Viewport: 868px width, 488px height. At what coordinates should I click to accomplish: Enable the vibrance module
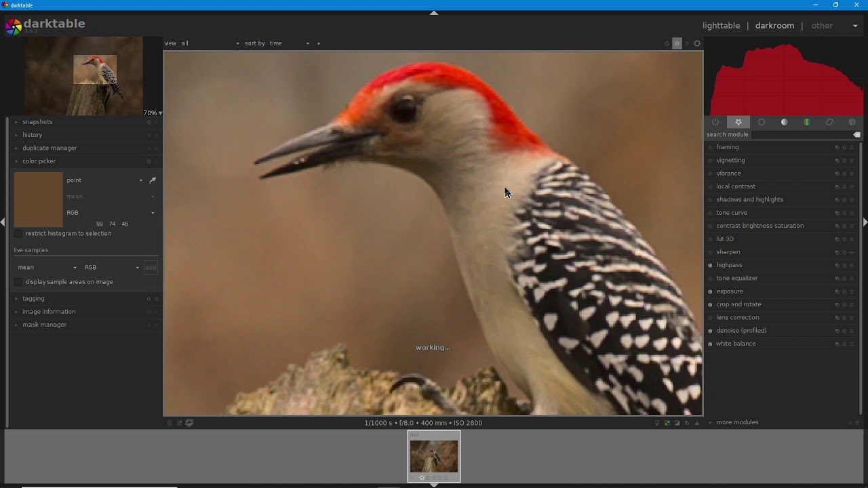tap(710, 174)
